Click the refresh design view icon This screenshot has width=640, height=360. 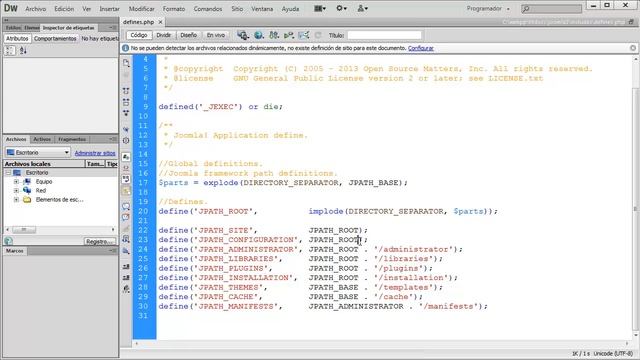318,36
